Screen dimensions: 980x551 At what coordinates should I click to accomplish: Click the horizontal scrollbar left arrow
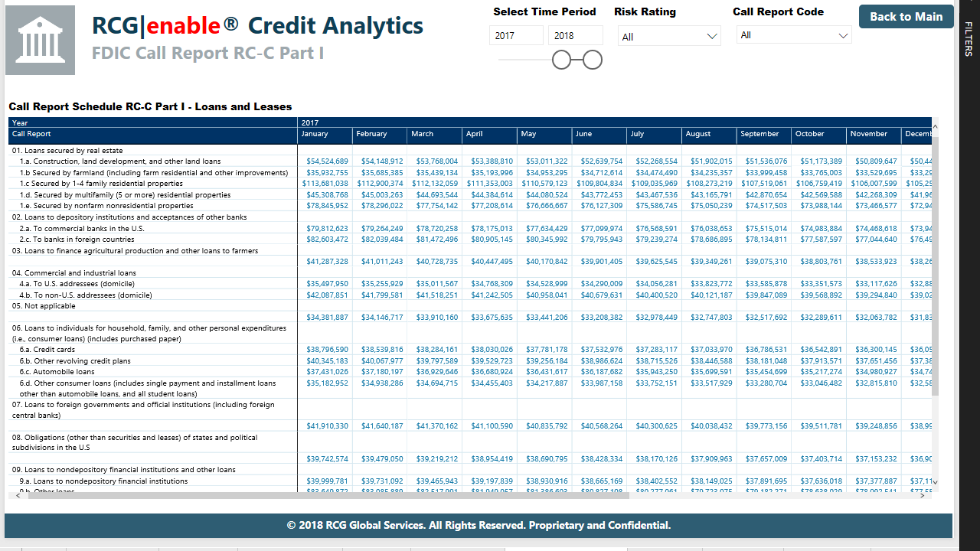[12, 495]
